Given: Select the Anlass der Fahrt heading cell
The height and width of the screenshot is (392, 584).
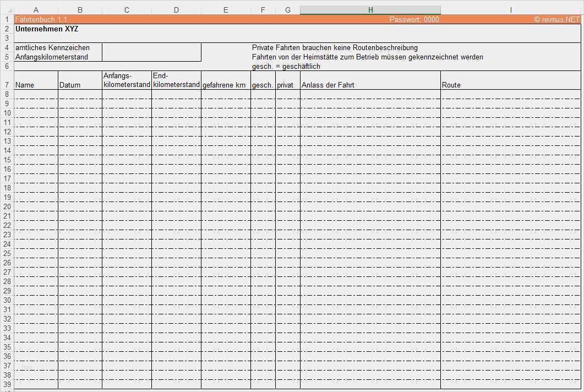Looking at the screenshot, I should 370,85.
